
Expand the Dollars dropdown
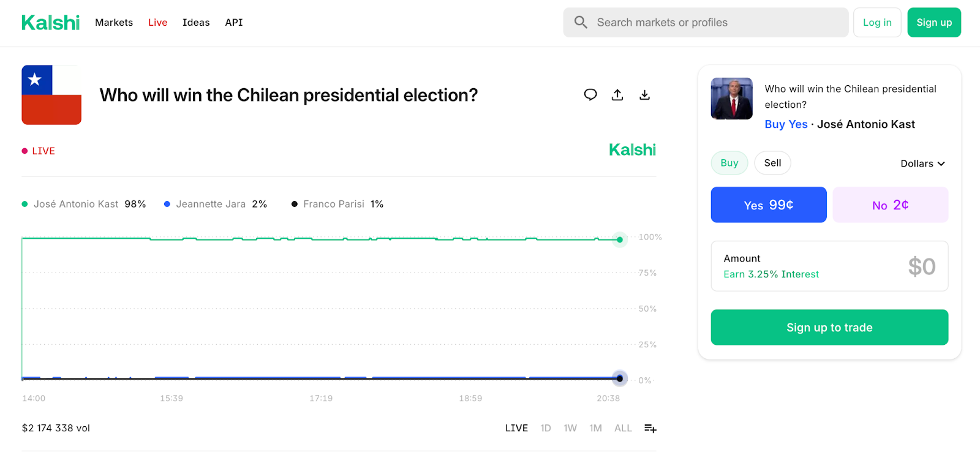coord(922,164)
